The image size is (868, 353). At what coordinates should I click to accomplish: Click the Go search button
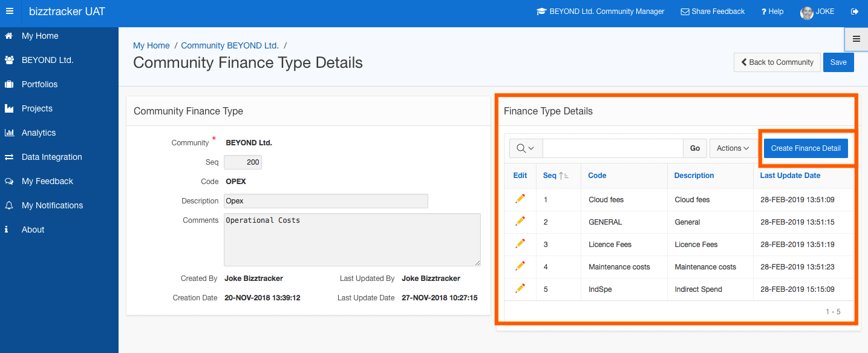695,148
